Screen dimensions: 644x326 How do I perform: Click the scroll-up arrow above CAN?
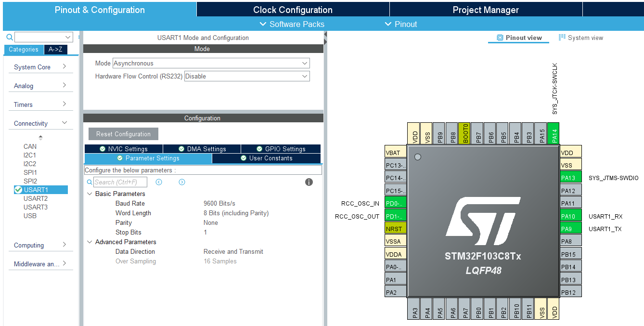[40, 138]
